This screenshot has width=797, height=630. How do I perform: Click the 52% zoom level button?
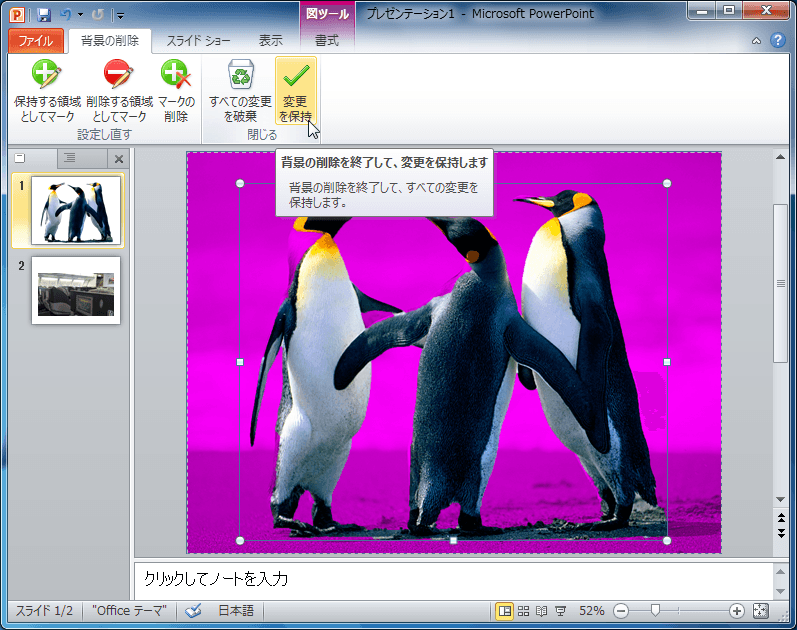592,611
